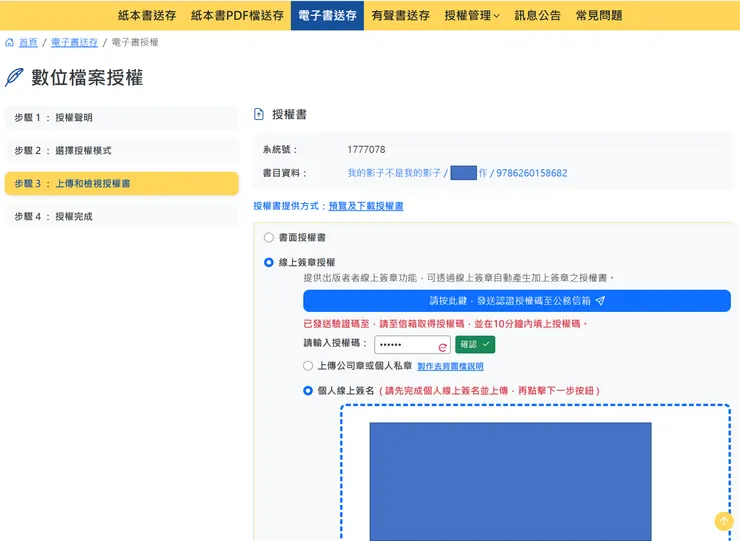Open the 常見問題 menu item
This screenshot has width=740, height=541.
coord(599,16)
